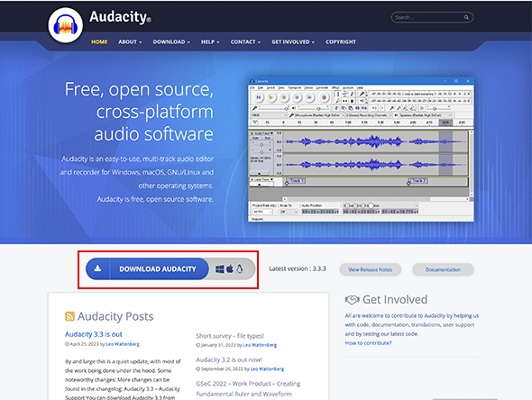Click Leo Wattenberg on the January 31, 2023 post

coord(260,345)
